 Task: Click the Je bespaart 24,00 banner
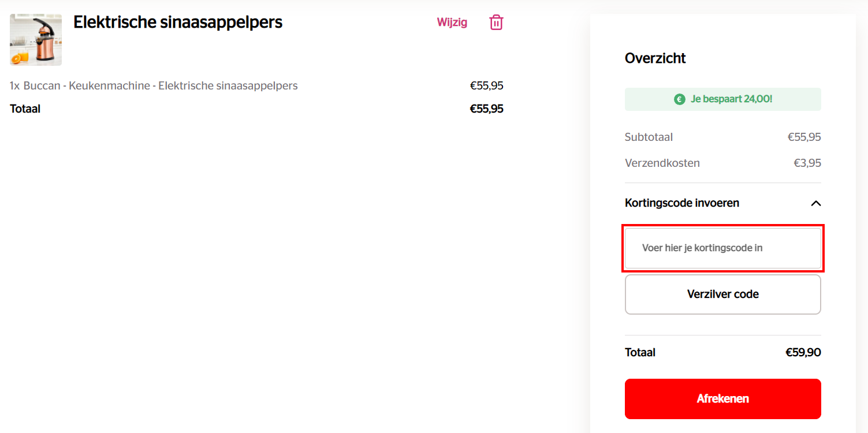[723, 99]
